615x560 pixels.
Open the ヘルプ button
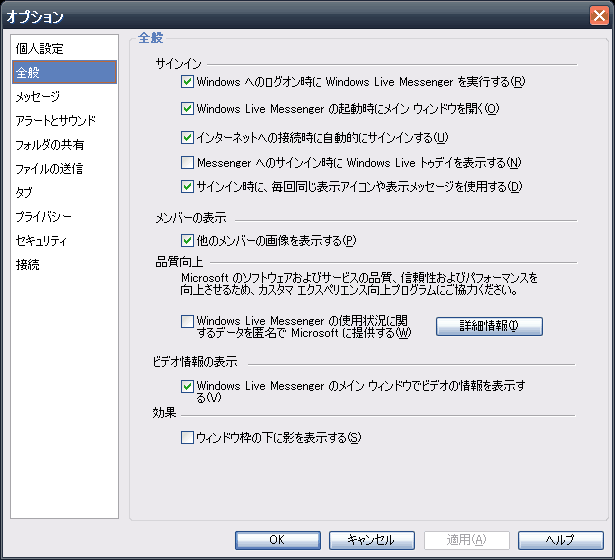tap(560, 540)
